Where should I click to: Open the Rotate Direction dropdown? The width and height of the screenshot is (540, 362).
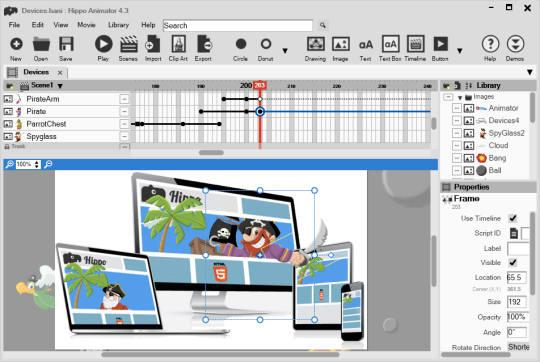519,347
